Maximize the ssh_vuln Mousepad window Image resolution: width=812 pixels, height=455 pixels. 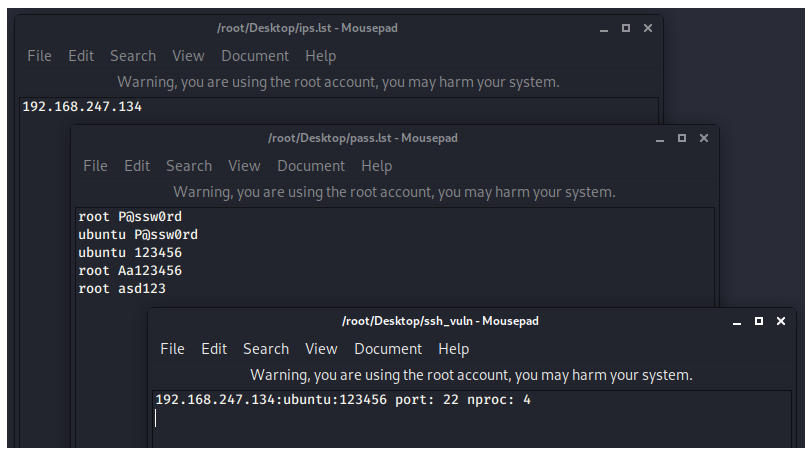coord(759,321)
